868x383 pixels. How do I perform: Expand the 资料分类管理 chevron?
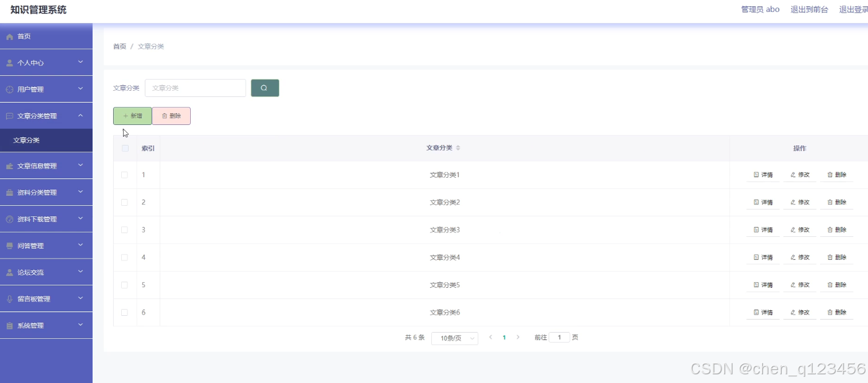coord(80,192)
